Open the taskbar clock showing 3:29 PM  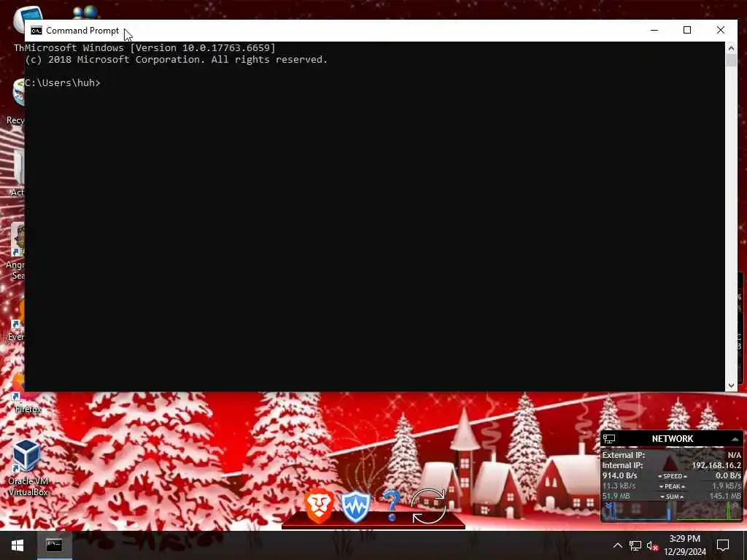(684, 545)
